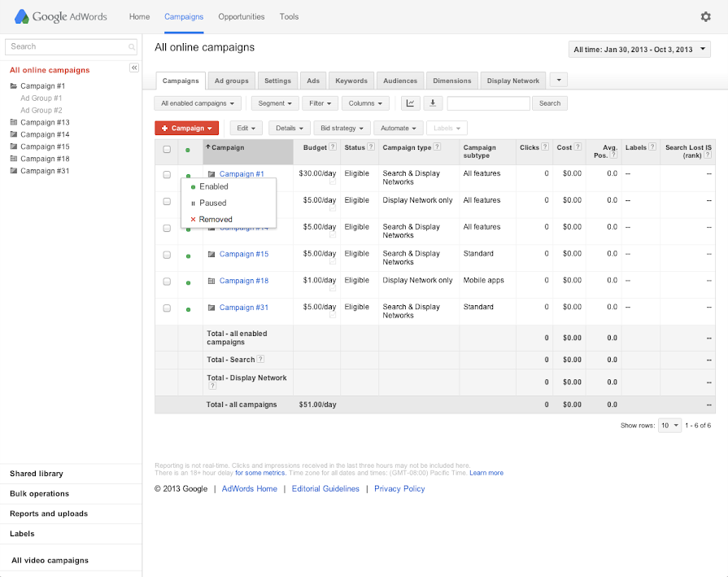
Task: Select Paused in the status popup
Action: pos(229,203)
